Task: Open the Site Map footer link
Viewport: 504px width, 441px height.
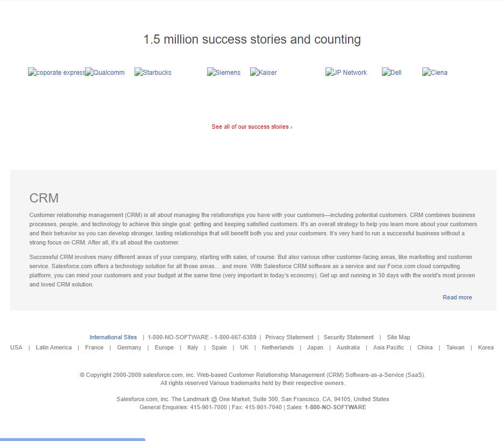Action: click(398, 338)
